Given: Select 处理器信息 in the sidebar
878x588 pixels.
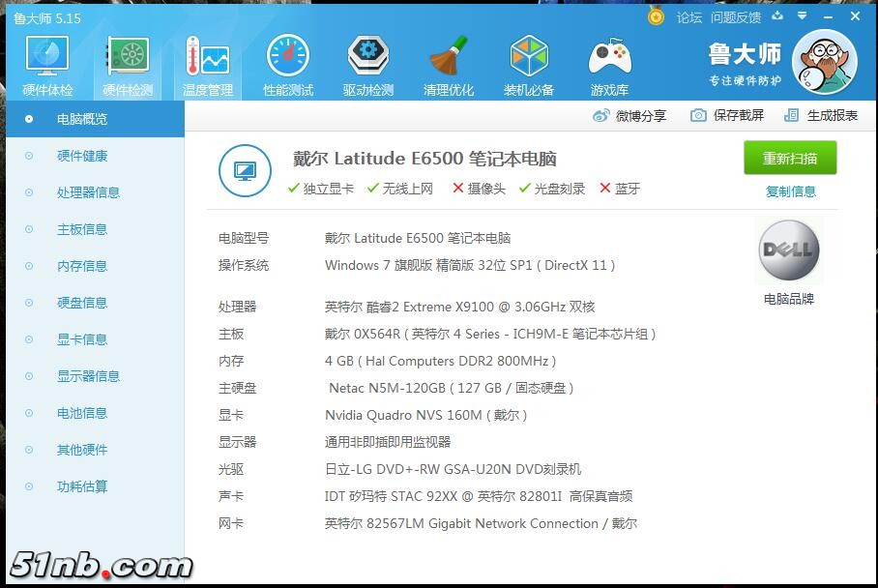Looking at the screenshot, I should pyautogui.click(x=88, y=192).
